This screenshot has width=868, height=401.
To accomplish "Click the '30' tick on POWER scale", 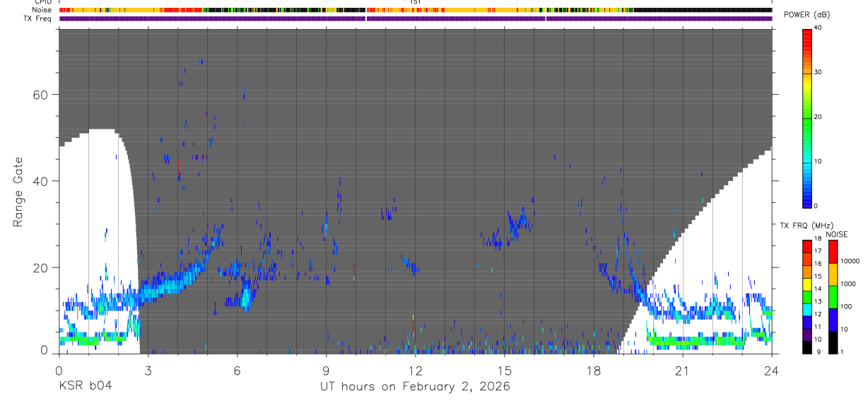I will 816,72.
